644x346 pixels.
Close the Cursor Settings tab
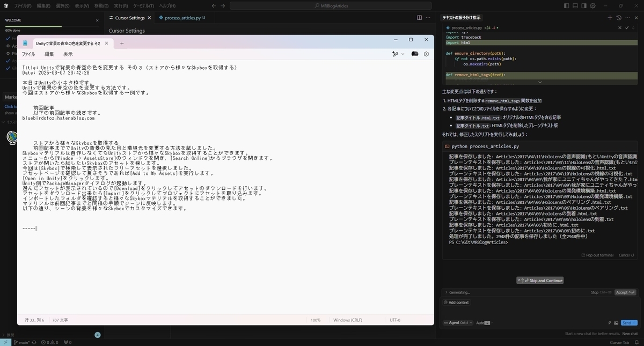pos(149,18)
